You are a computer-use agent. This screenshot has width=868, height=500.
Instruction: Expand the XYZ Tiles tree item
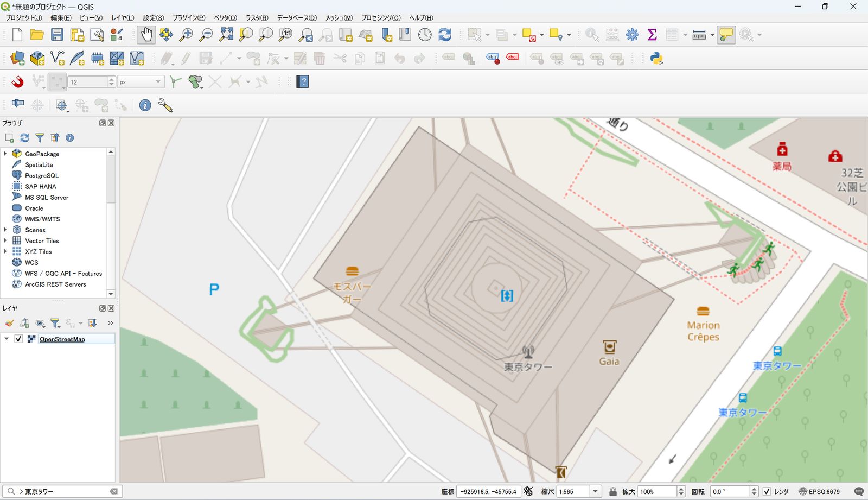click(5, 251)
